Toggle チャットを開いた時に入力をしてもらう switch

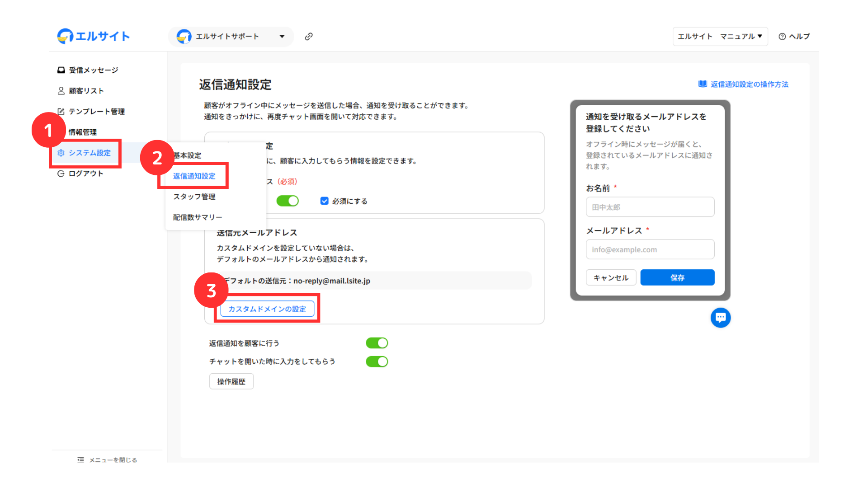tap(377, 361)
